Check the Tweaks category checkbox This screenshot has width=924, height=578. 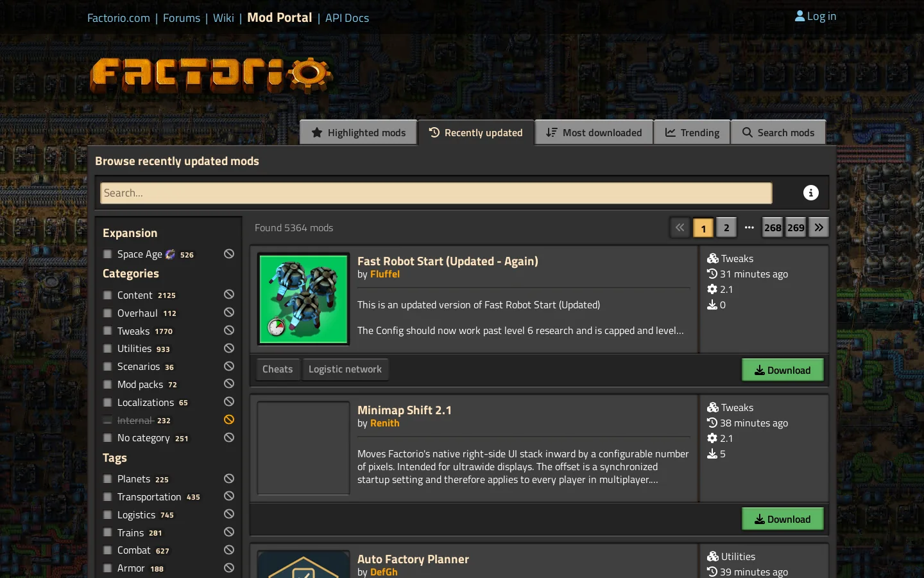[x=108, y=331]
